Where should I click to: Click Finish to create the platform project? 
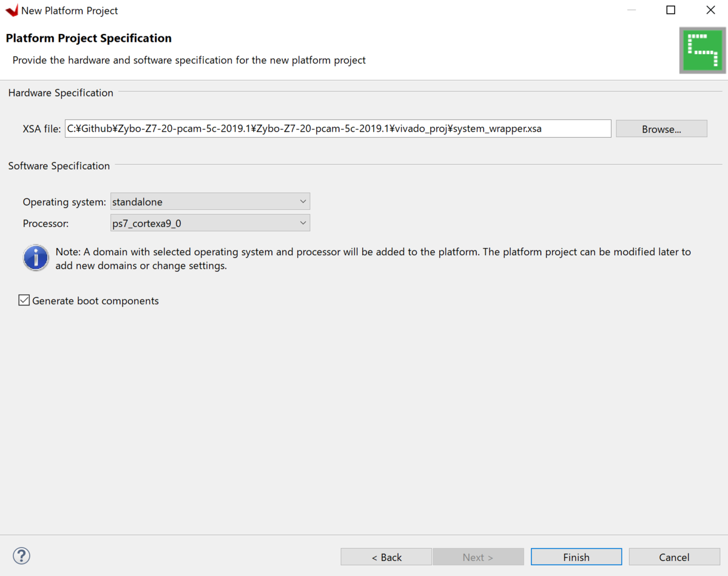pos(576,557)
